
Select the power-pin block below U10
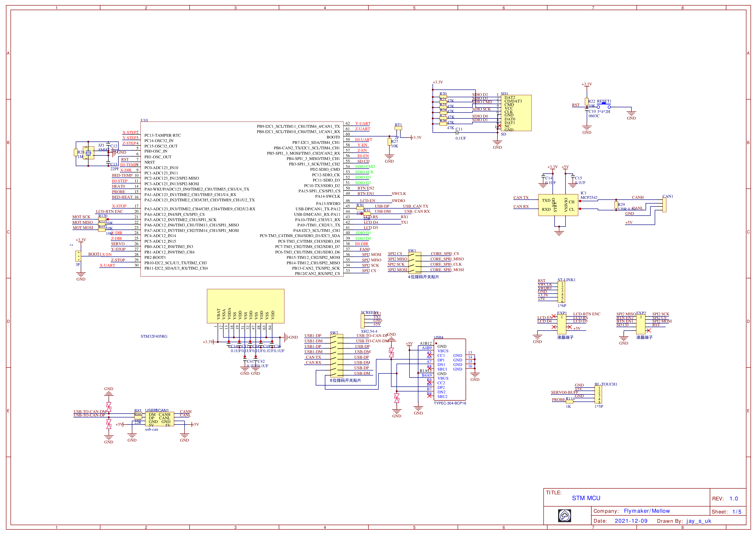click(246, 306)
